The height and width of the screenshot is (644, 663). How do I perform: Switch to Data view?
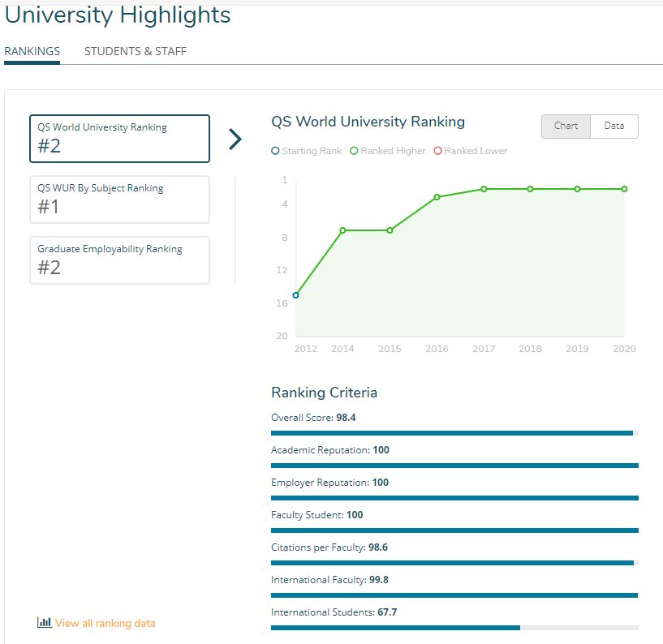(x=614, y=126)
